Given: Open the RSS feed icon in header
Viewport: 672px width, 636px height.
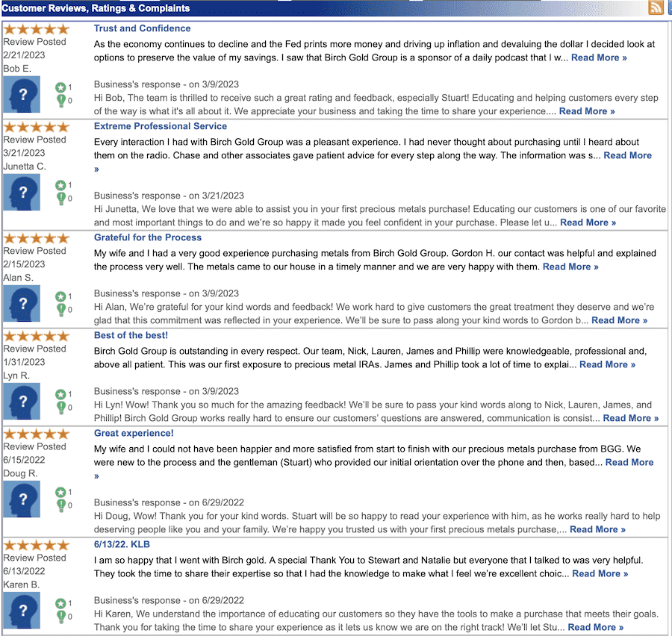Looking at the screenshot, I should click(x=656, y=7).
